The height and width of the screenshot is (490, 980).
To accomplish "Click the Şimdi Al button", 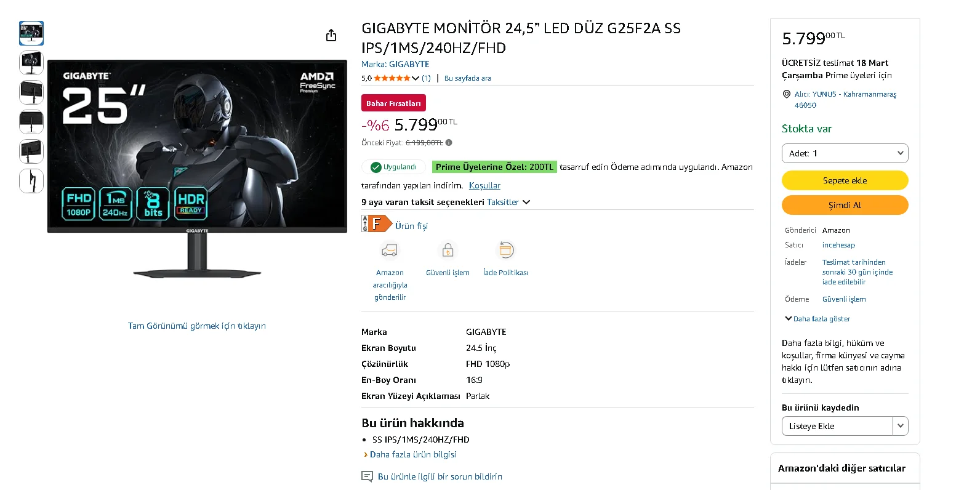I will click(x=845, y=205).
